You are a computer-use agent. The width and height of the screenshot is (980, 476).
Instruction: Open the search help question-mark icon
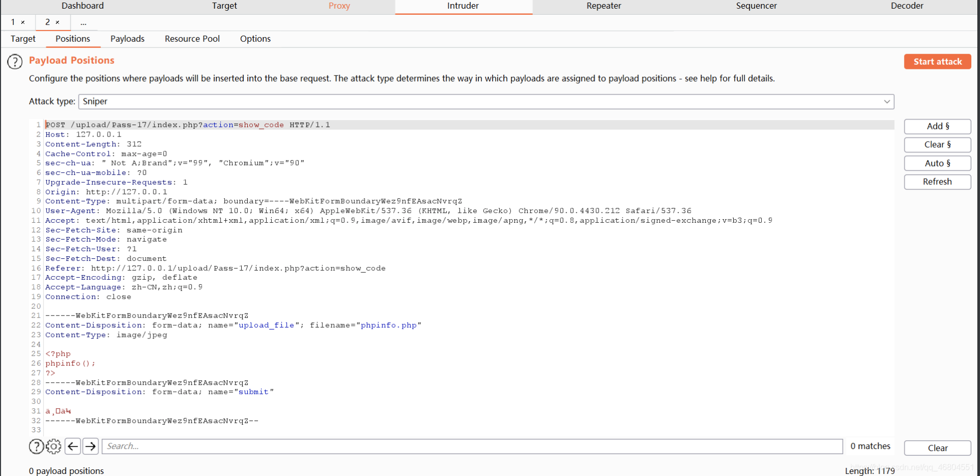point(36,446)
